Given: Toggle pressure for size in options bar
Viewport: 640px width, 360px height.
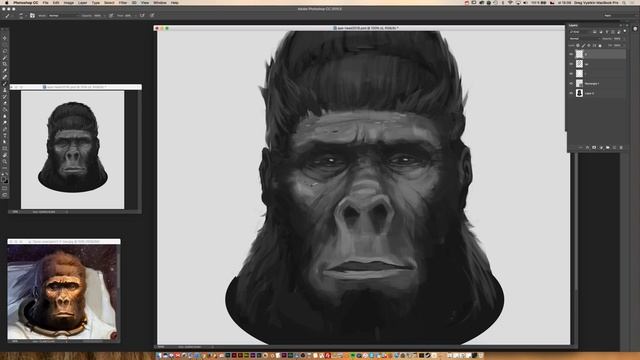Looking at the screenshot, I should click(152, 16).
